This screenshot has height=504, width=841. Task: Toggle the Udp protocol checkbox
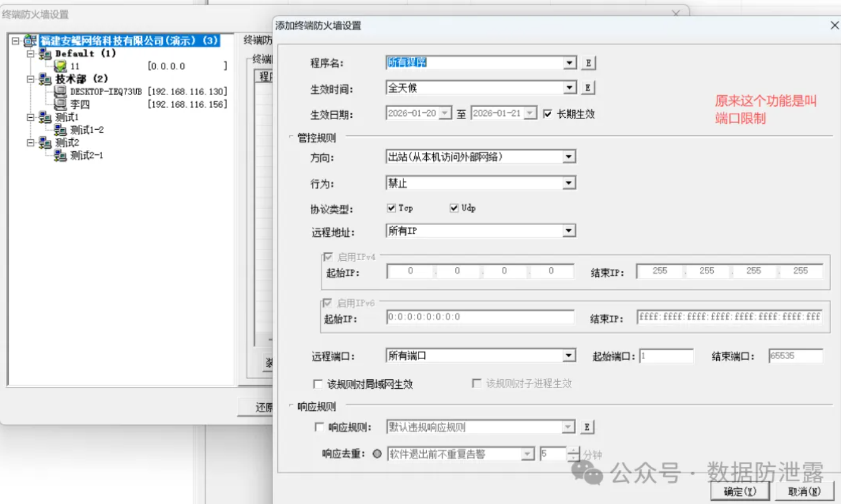click(454, 208)
